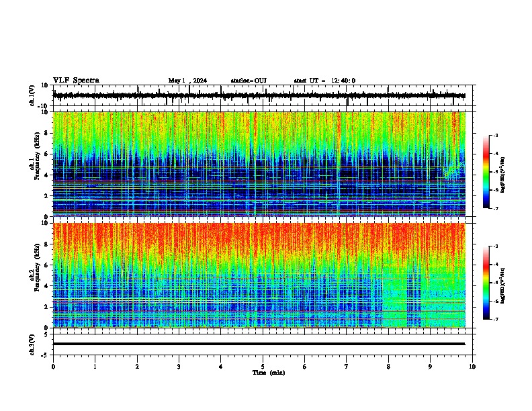
Task: Click the "-3" label on ch.2 colorbar
Action: [495, 246]
